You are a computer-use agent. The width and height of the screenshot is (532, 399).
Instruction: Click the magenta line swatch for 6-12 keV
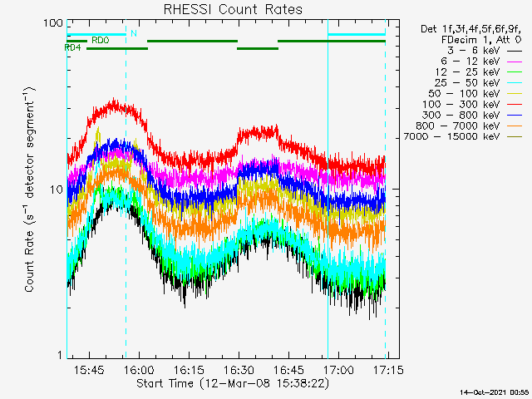[x=515, y=62]
